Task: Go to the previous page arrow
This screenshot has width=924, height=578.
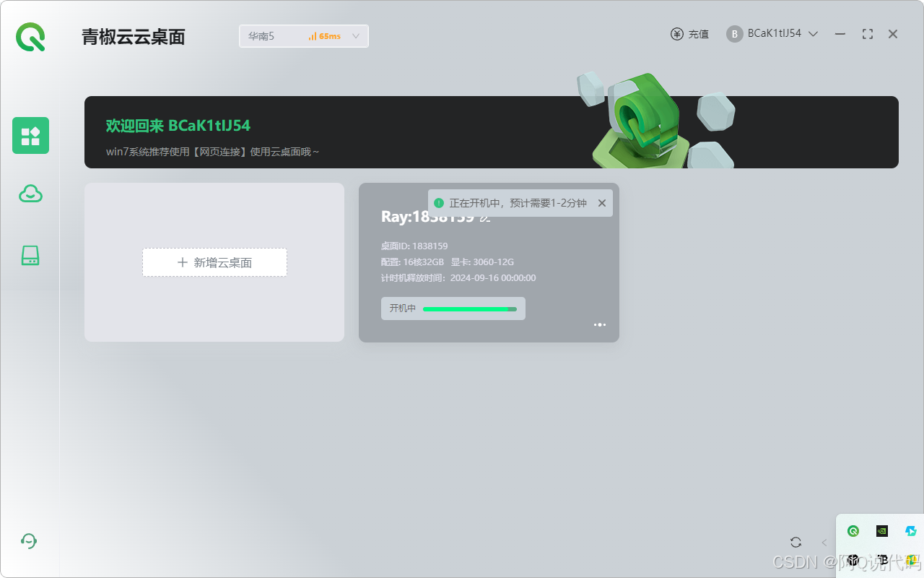Action: pyautogui.click(x=824, y=542)
